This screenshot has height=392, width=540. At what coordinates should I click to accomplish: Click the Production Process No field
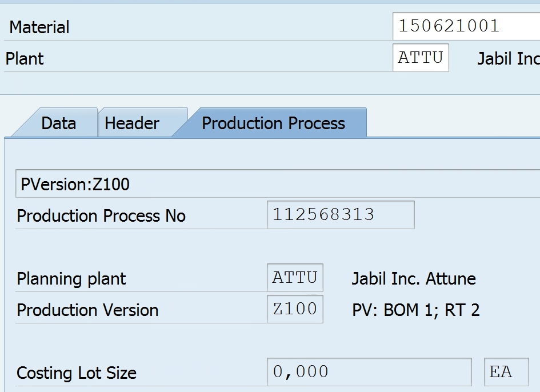point(341,215)
